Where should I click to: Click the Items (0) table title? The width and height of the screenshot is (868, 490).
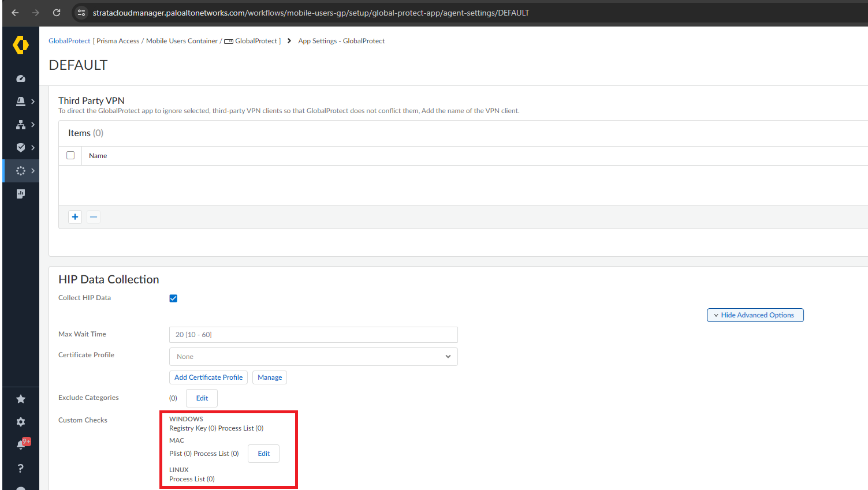coord(85,133)
